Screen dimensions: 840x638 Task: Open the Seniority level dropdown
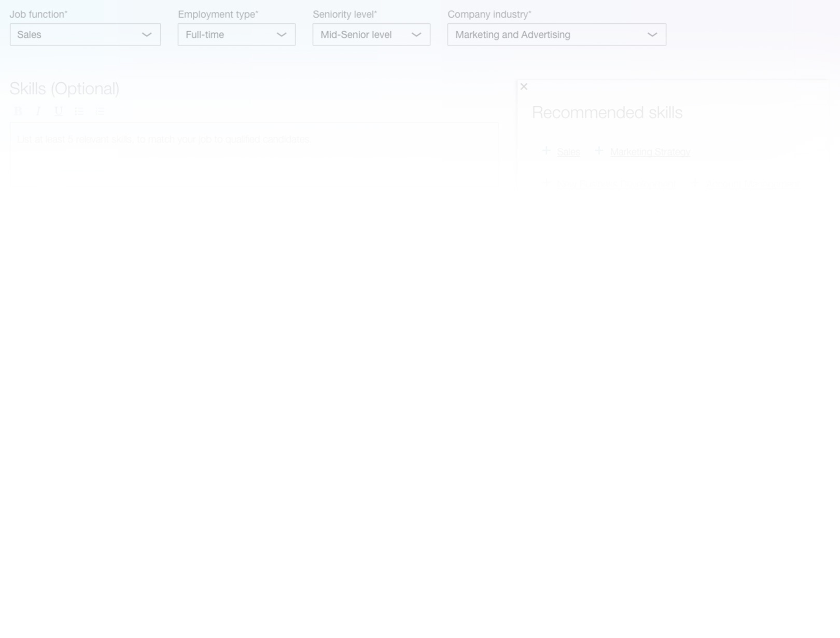click(371, 35)
